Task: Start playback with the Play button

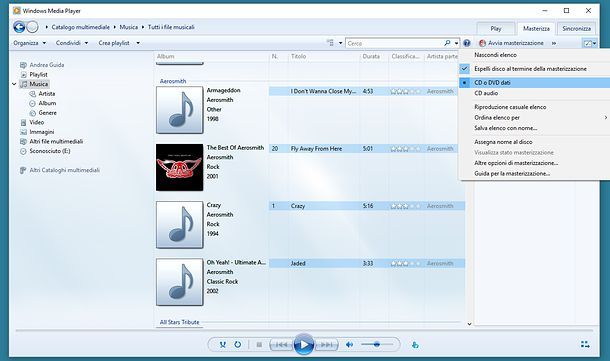Action: [x=304, y=344]
